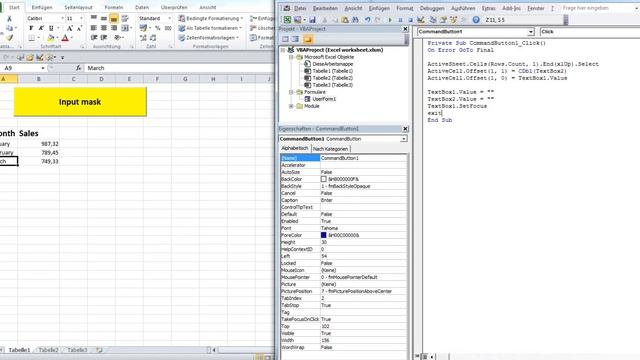Click View Object icon in Project pane
This screenshot has height=360, width=640.
click(x=295, y=39)
